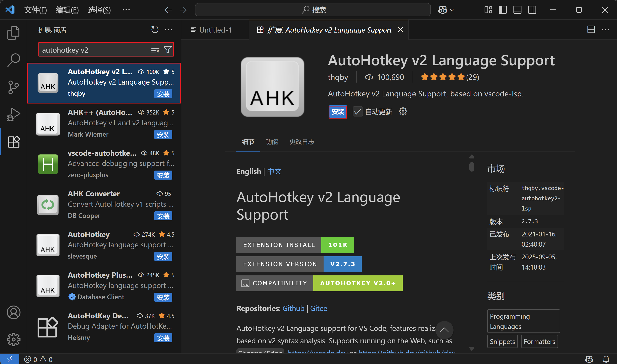Image resolution: width=617 pixels, height=364 pixels.
Task: Select the 功能 features tab
Action: coord(272,142)
